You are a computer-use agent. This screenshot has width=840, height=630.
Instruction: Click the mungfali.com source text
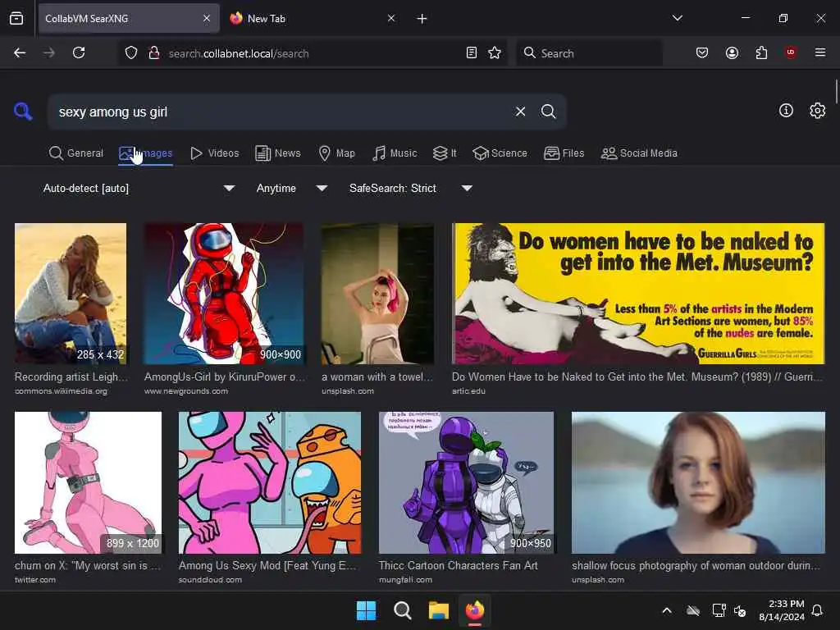click(405, 580)
